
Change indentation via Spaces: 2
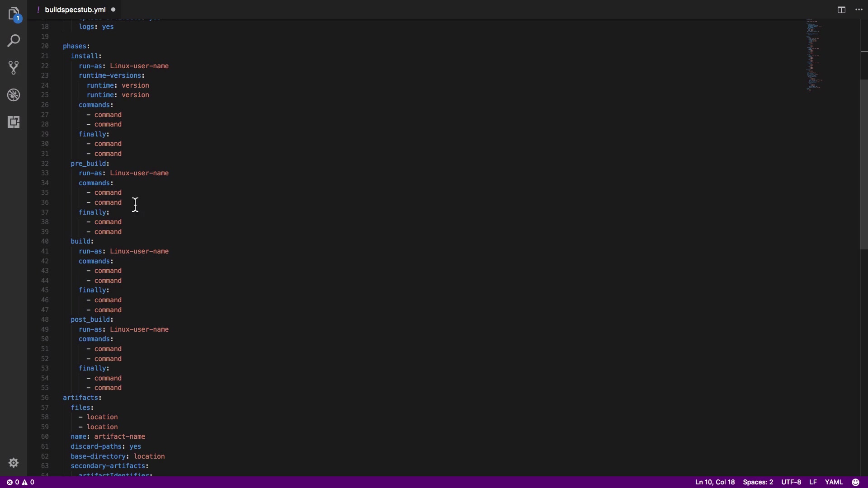pyautogui.click(x=758, y=482)
